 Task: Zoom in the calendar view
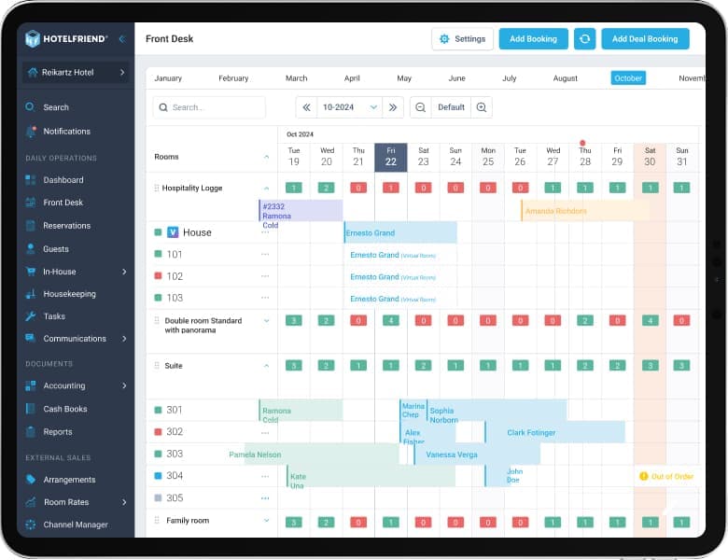(482, 107)
